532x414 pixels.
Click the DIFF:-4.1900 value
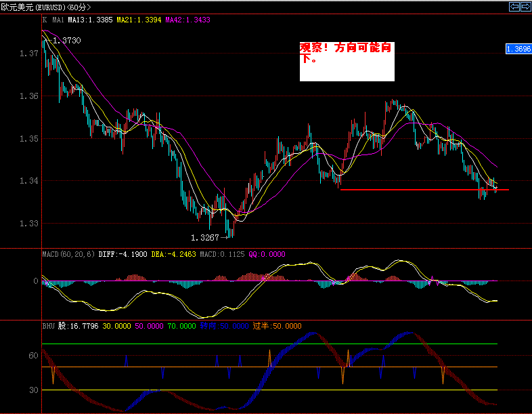click(x=123, y=254)
